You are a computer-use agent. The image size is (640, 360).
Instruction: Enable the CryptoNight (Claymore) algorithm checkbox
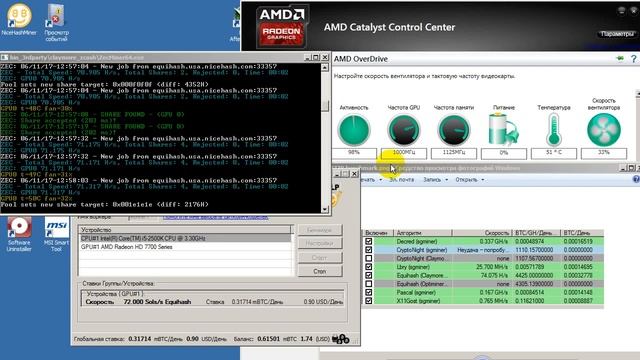click(369, 258)
